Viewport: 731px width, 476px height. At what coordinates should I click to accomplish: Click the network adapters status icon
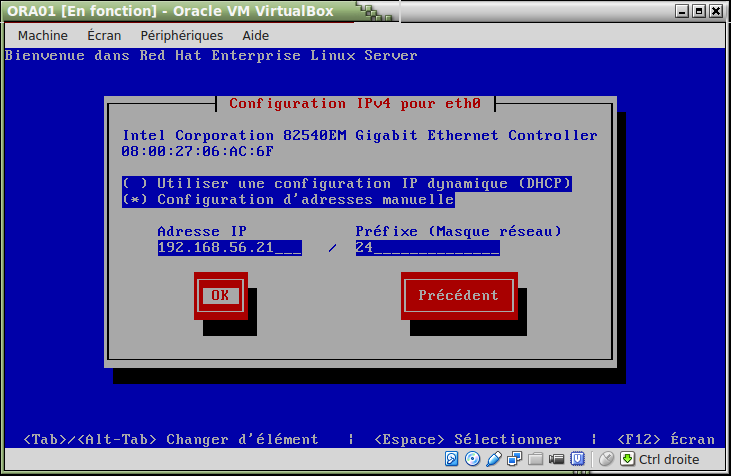(514, 459)
